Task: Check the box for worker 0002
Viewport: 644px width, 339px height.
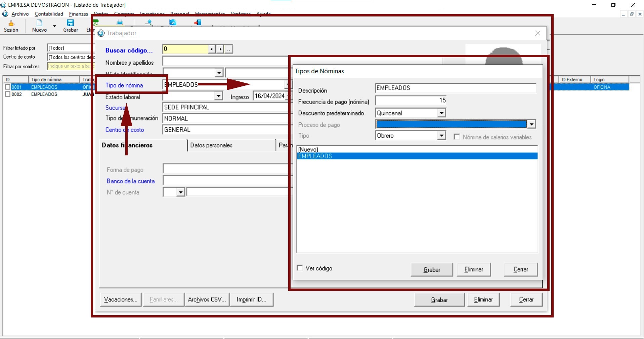Action: coord(8,94)
